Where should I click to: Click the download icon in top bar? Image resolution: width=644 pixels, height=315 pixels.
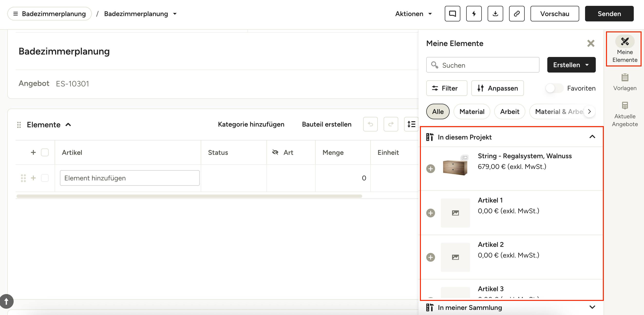point(495,14)
